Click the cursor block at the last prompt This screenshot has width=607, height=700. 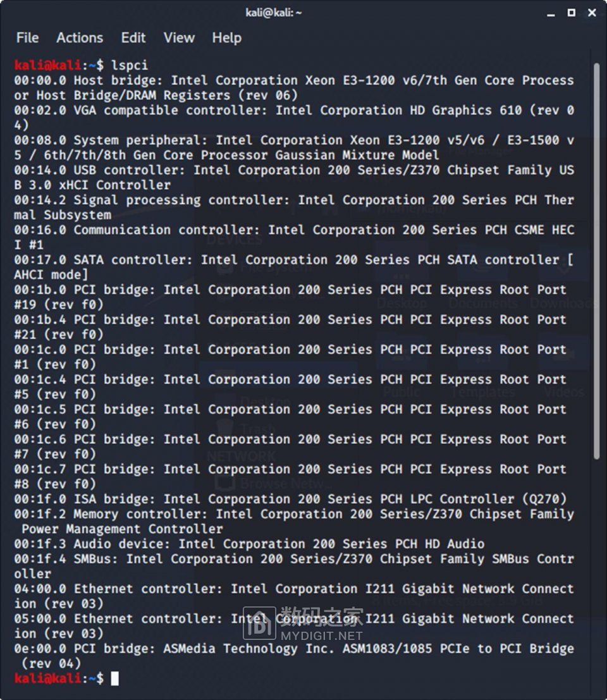(114, 679)
